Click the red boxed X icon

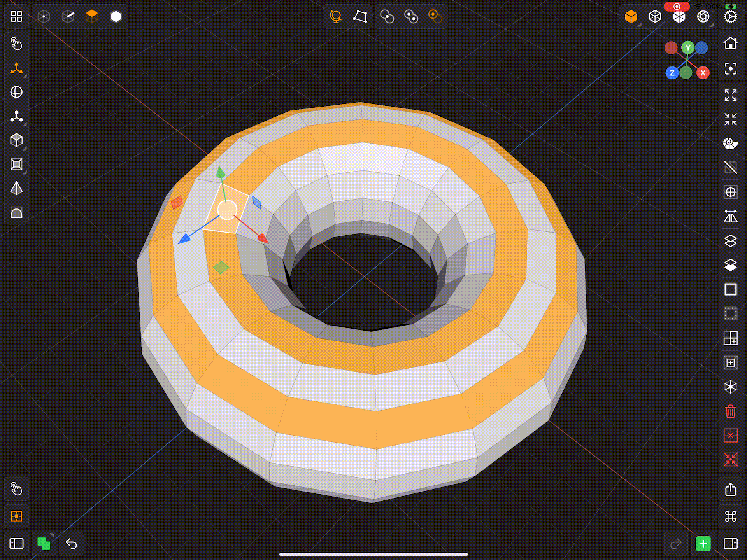click(731, 436)
